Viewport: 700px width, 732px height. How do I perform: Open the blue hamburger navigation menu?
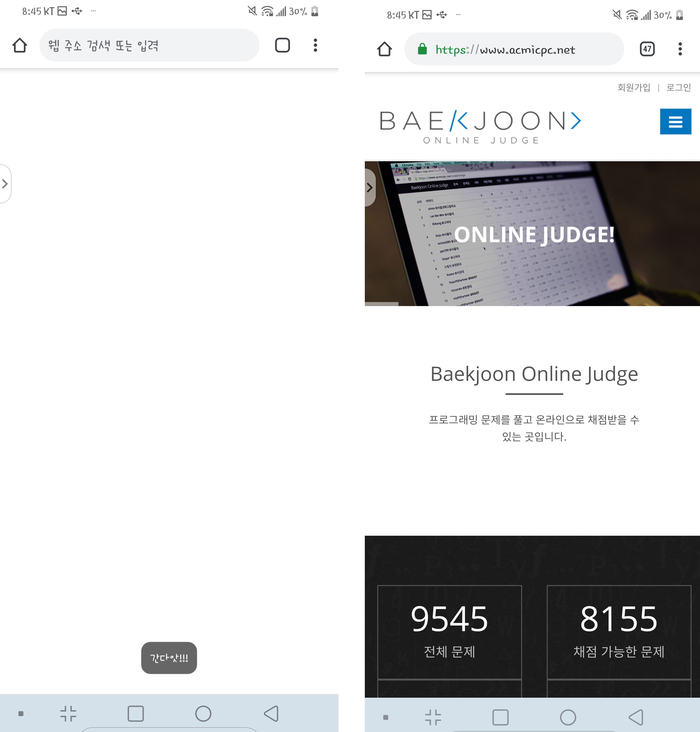point(675,122)
